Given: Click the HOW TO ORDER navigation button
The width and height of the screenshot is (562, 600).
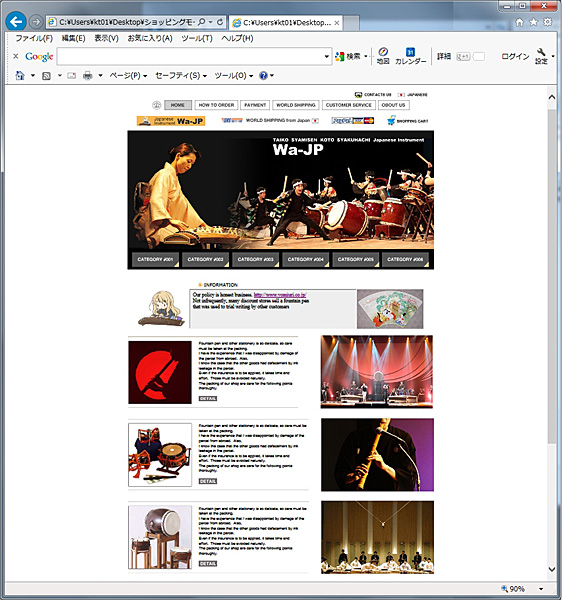Looking at the screenshot, I should click(x=216, y=105).
